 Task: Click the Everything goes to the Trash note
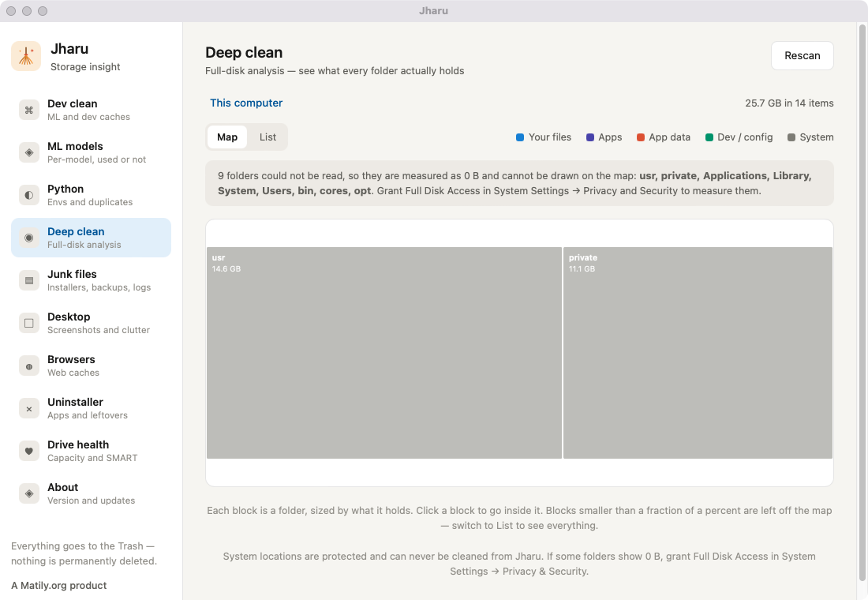coord(84,553)
